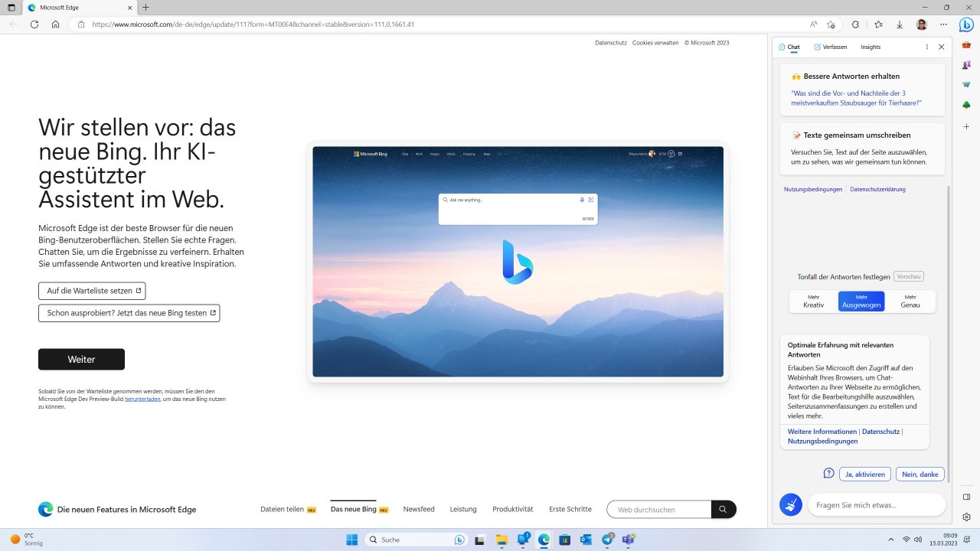Click the sidebar tree icon
Image resolution: width=980 pixels, height=551 pixels.
[966, 105]
